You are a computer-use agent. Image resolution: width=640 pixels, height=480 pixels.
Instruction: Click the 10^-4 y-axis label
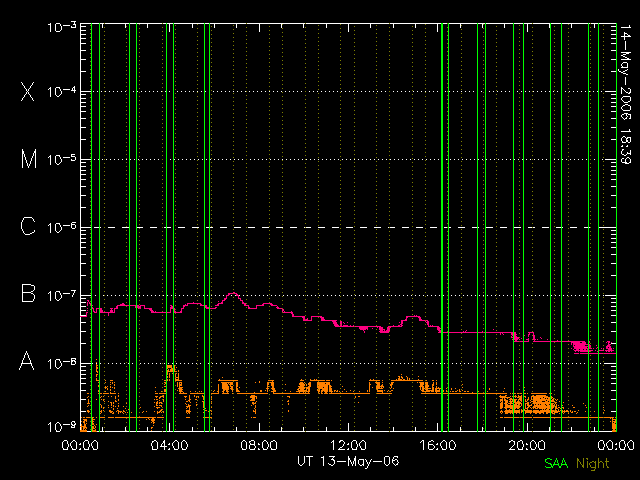pos(62,92)
